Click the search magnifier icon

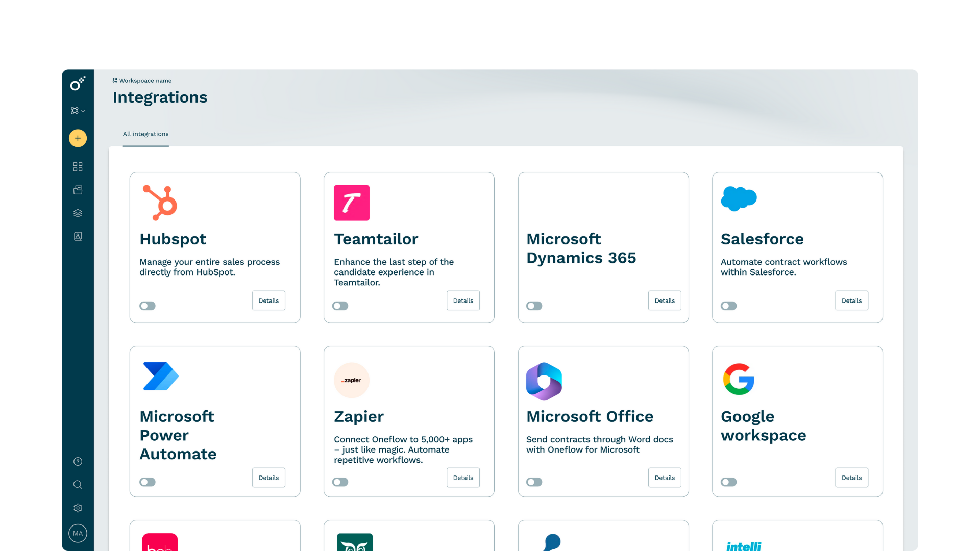click(x=78, y=485)
